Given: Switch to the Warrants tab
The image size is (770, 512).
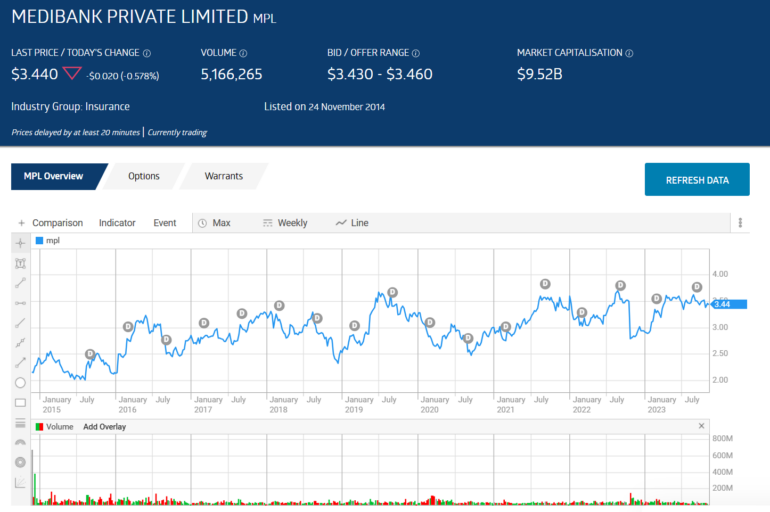Looking at the screenshot, I should tap(223, 176).
